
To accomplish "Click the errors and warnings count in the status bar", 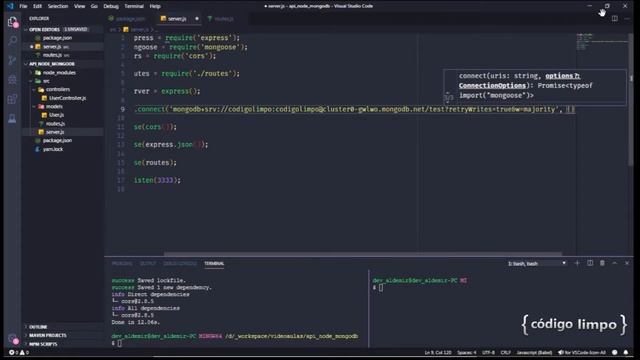I will pos(19,352).
